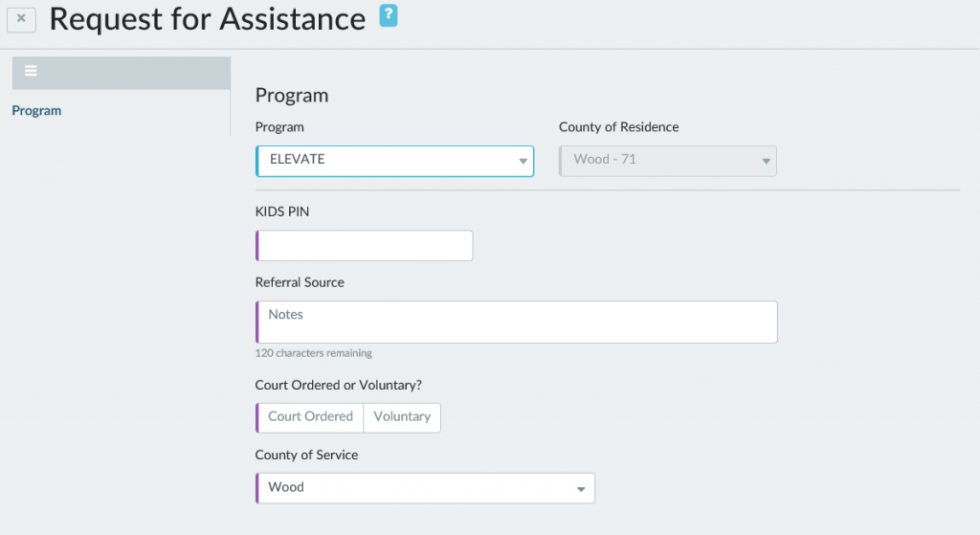
Task: Click the arrow on the ELEVATE dropdown
Action: 523,161
